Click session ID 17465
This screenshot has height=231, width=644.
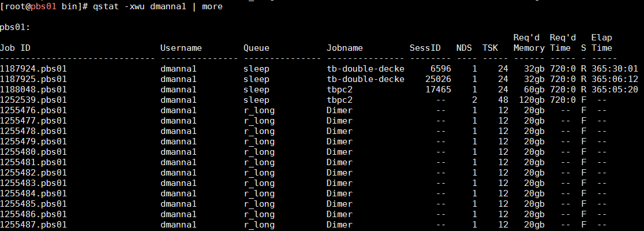tap(438, 90)
